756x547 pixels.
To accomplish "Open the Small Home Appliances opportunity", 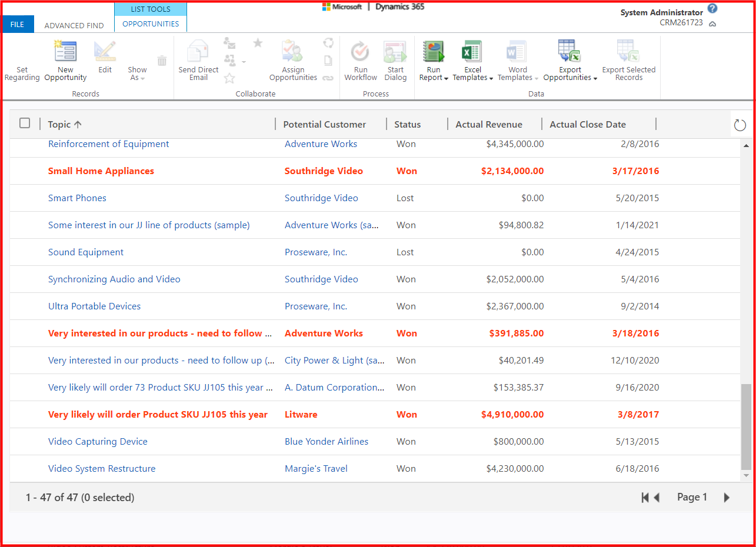I will pos(101,171).
